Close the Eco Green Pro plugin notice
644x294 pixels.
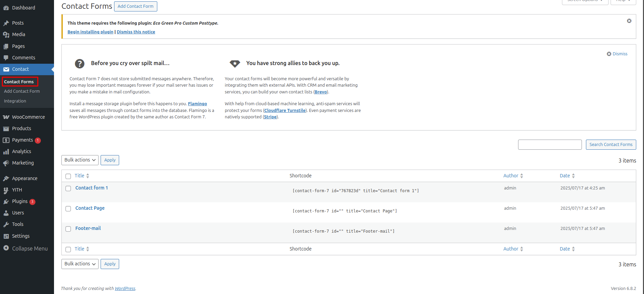[629, 21]
